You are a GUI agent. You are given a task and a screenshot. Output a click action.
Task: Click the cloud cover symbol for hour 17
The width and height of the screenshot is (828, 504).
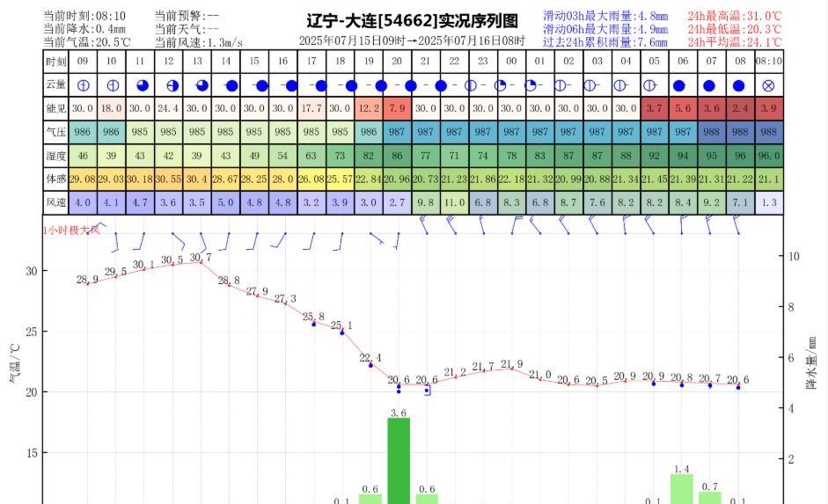pos(320,85)
